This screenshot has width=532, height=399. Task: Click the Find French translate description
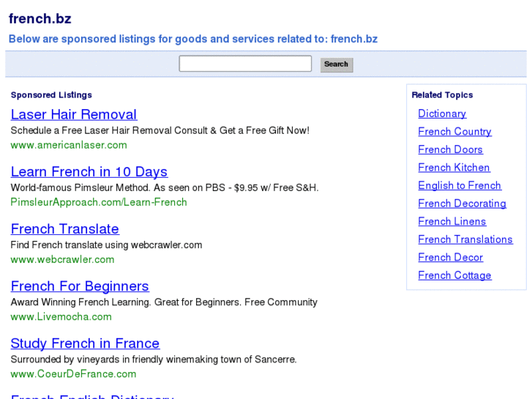(x=106, y=245)
